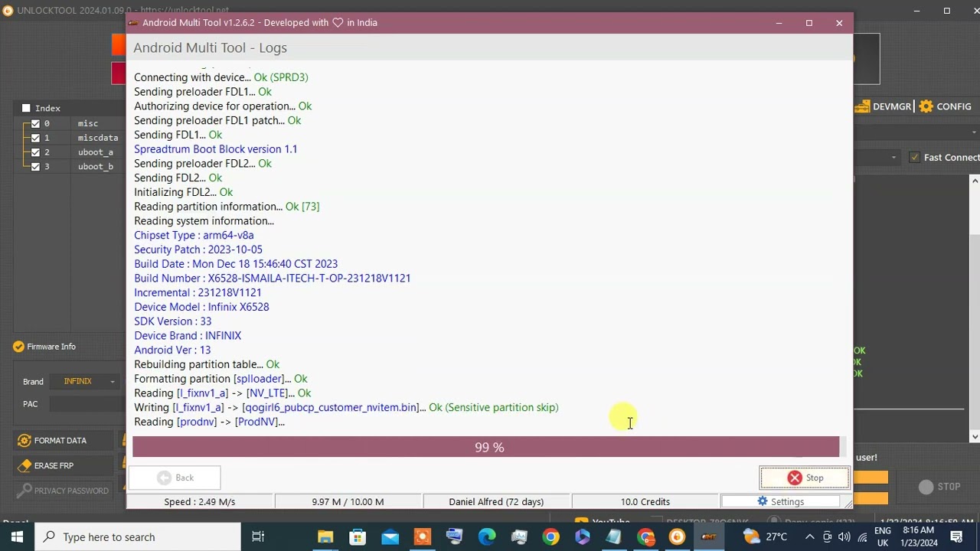
Task: Click the 10.0 Credits status entry
Action: (x=645, y=502)
